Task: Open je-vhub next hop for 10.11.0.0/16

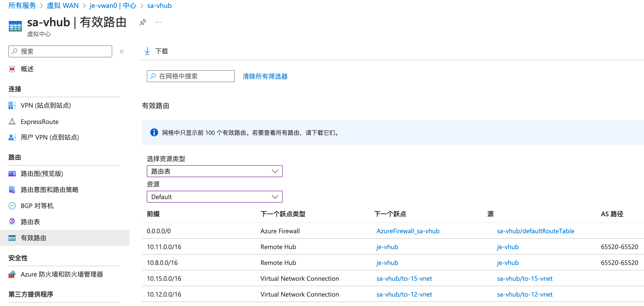Action: [x=387, y=247]
